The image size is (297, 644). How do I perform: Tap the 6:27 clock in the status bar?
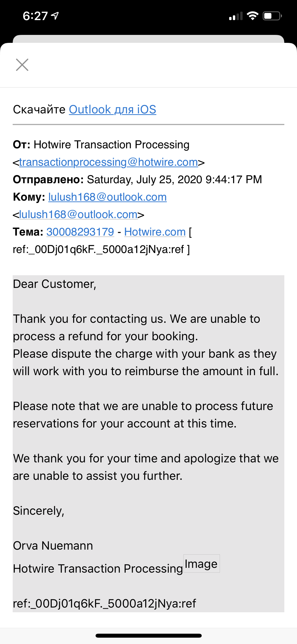(x=35, y=16)
